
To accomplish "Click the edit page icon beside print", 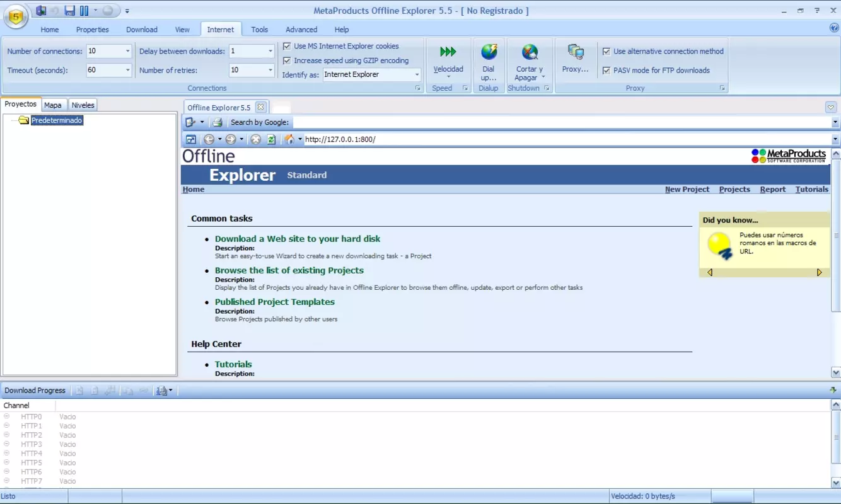I will [190, 122].
